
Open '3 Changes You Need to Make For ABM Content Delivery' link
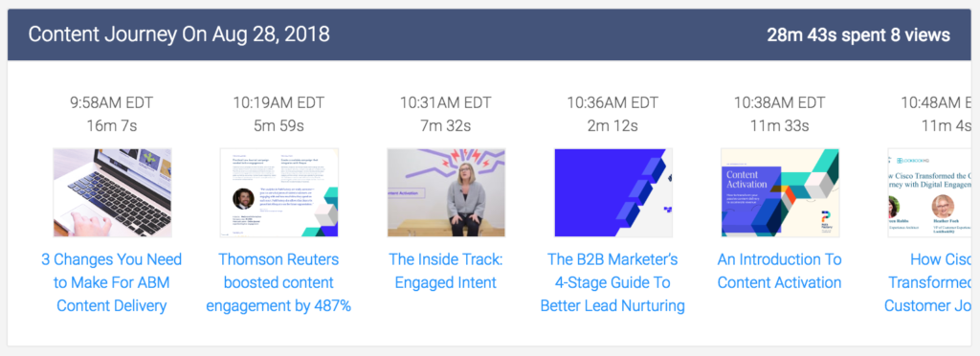tap(112, 282)
